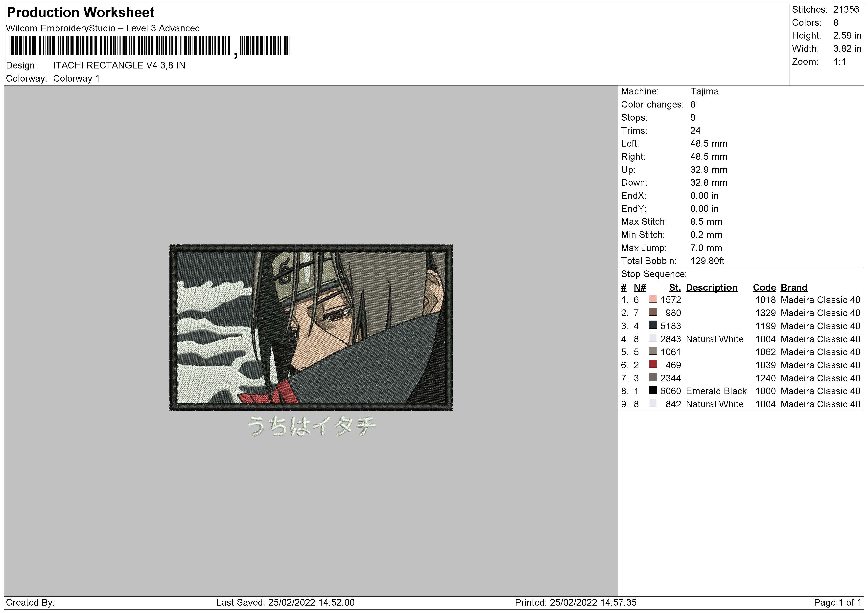Click the height value '2.59 in'
868x613 pixels.
pos(847,36)
